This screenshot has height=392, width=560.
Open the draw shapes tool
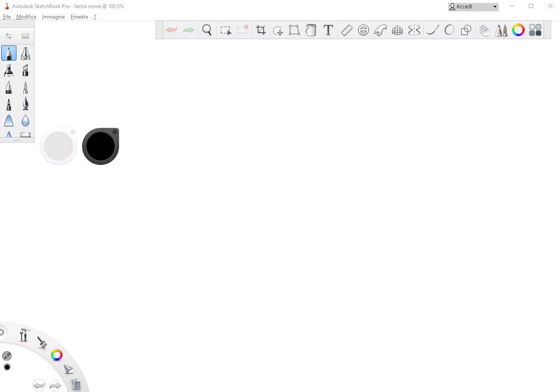click(466, 30)
